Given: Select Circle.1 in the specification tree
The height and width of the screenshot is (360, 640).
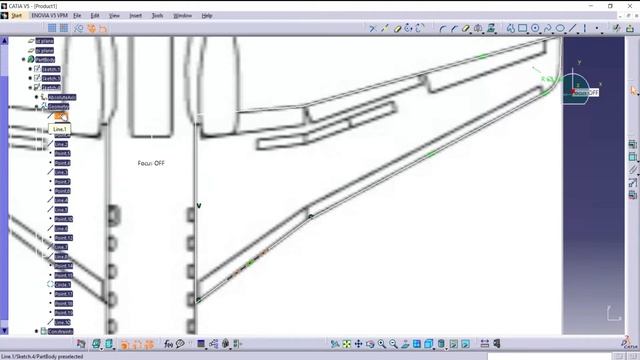Looking at the screenshot, I should coord(63,284).
